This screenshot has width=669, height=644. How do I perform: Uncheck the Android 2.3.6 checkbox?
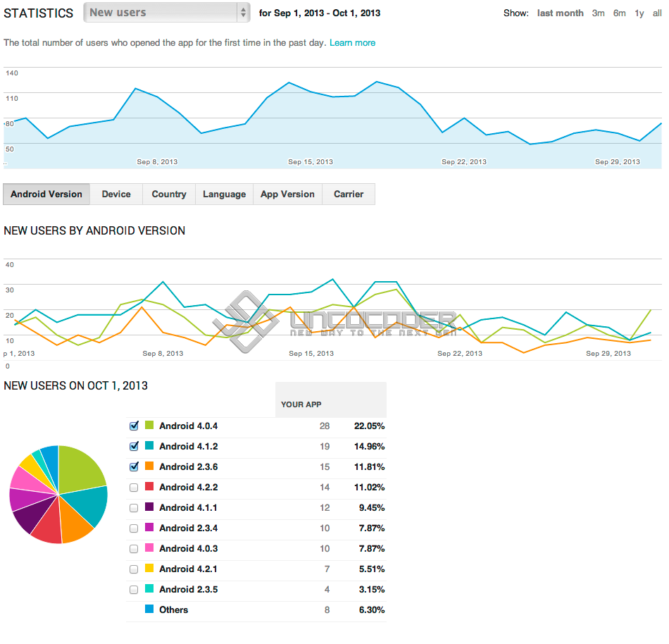[x=134, y=467]
